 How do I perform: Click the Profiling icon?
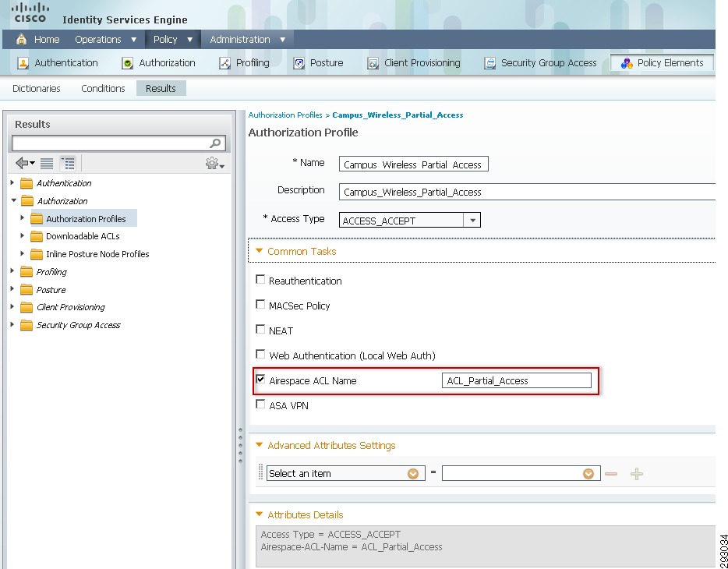(x=224, y=63)
